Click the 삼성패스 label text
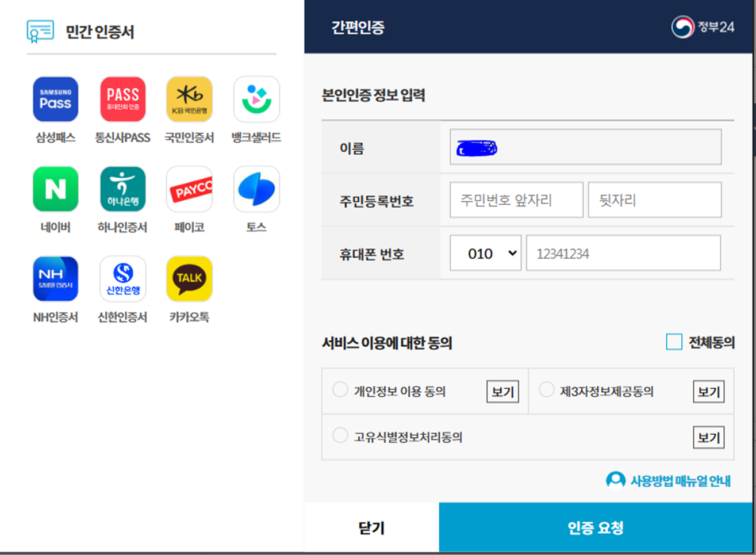 coord(55,137)
